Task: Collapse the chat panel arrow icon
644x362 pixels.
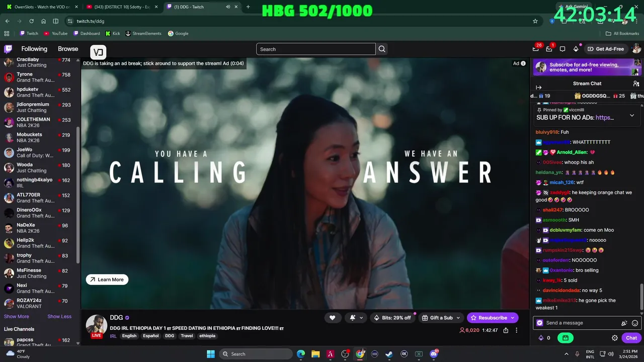Action: [539, 87]
